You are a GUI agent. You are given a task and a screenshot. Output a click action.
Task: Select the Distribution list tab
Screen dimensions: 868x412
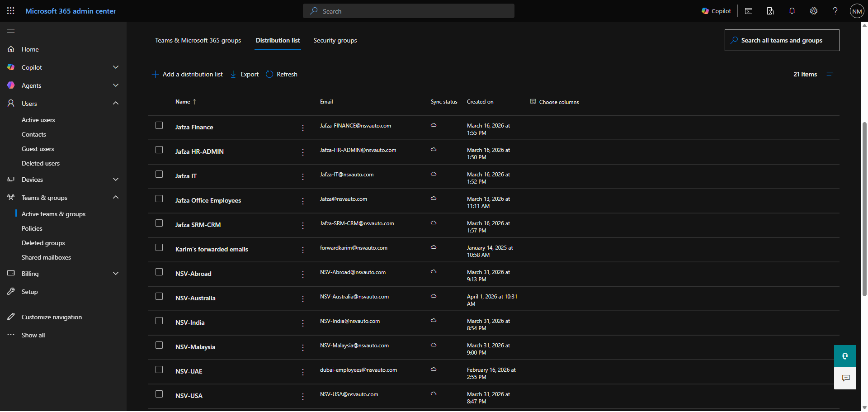pos(278,40)
